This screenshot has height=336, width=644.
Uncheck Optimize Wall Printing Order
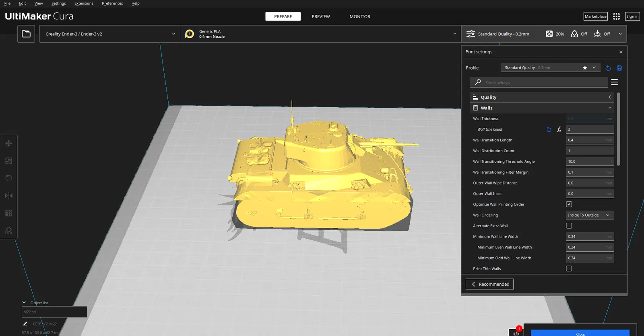click(x=569, y=204)
